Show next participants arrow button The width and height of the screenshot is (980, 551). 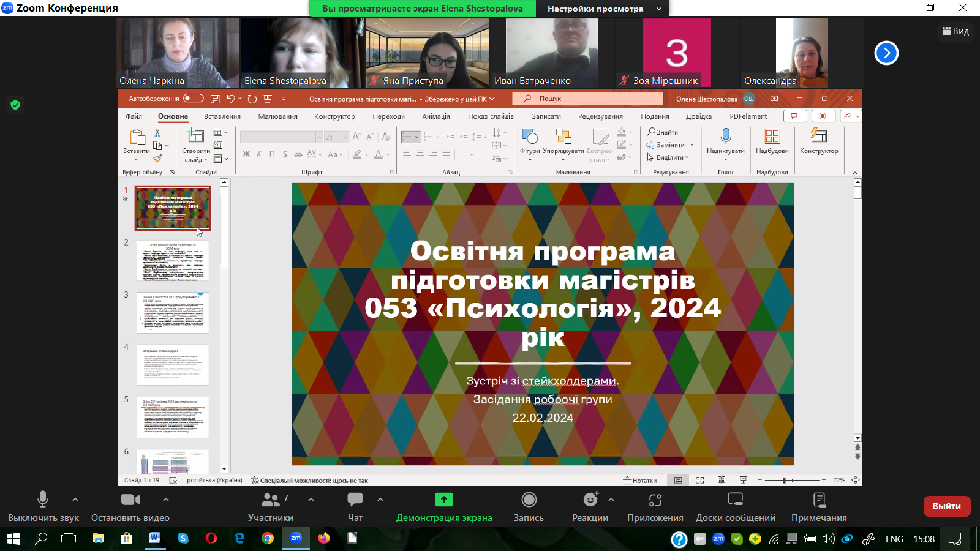886,53
